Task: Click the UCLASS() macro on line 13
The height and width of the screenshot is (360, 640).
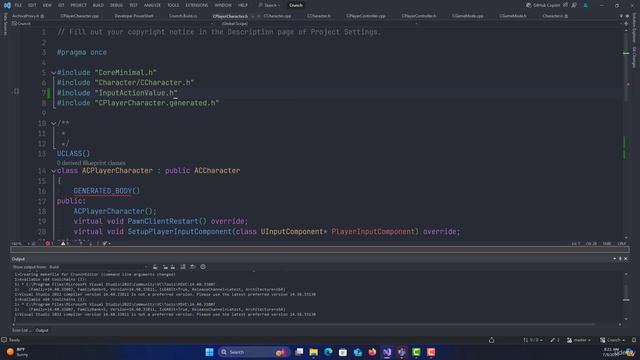Action: tap(73, 154)
